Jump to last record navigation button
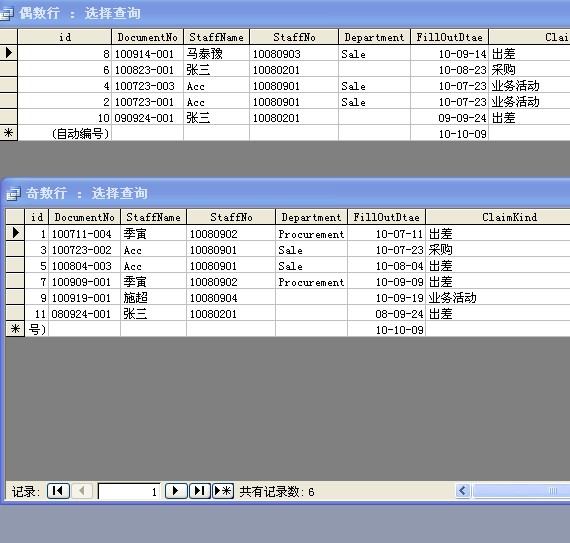The height and width of the screenshot is (543, 570). click(200, 491)
